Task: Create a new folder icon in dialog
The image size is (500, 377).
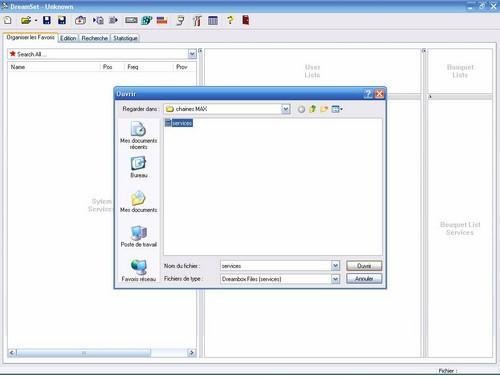Action: click(324, 109)
